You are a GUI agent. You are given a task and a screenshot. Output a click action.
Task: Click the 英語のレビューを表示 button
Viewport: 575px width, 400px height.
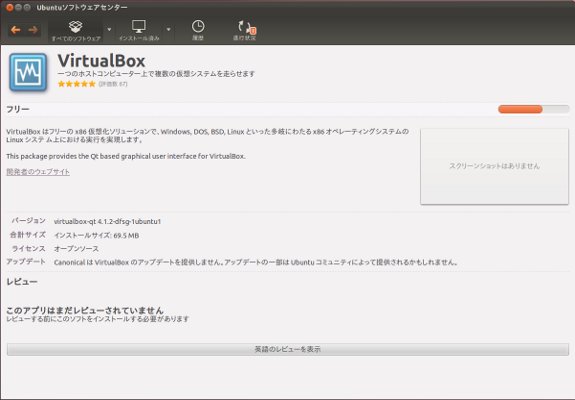pos(288,349)
